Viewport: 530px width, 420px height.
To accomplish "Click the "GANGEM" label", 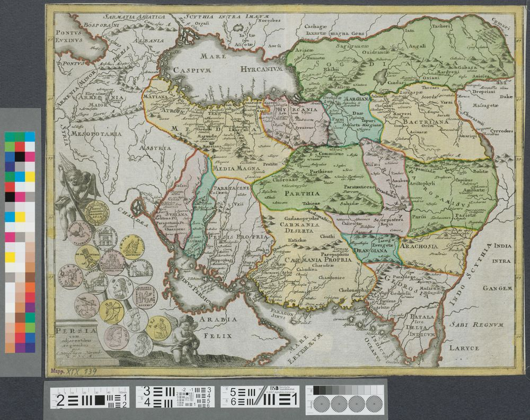I will point(498,289).
